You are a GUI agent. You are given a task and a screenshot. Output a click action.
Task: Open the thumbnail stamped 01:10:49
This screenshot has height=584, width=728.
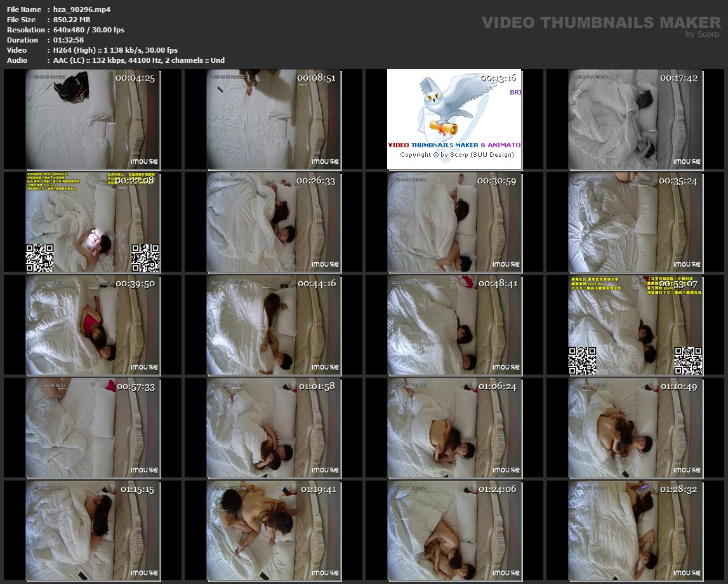click(635, 428)
